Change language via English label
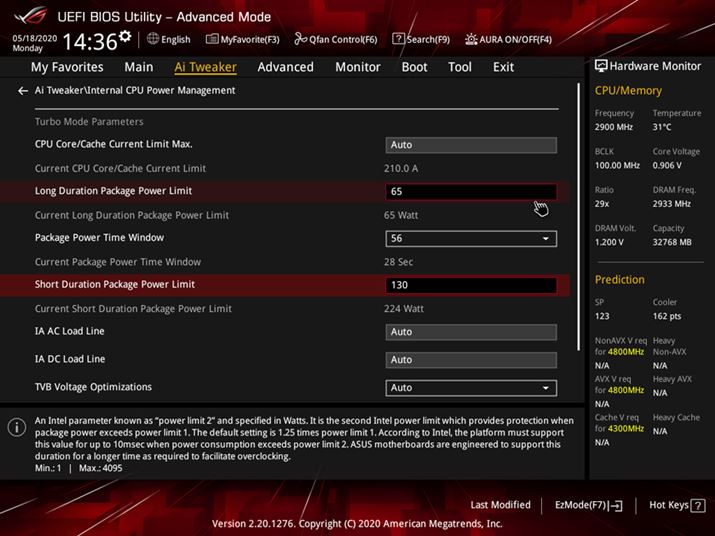This screenshot has width=715, height=536. [x=176, y=40]
